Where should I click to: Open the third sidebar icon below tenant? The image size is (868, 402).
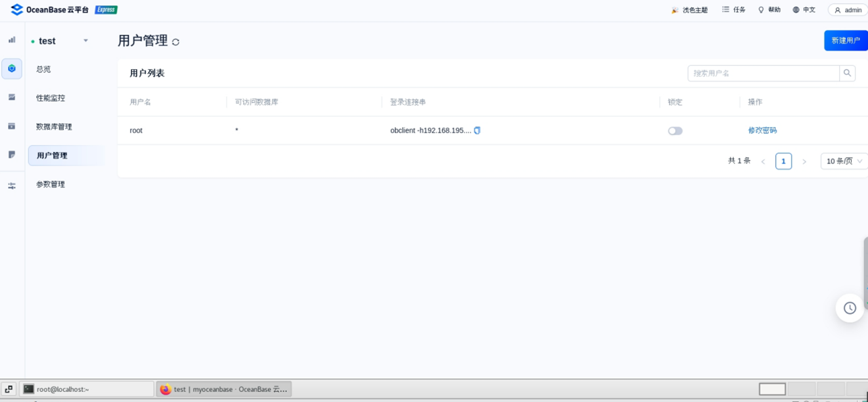point(12,97)
